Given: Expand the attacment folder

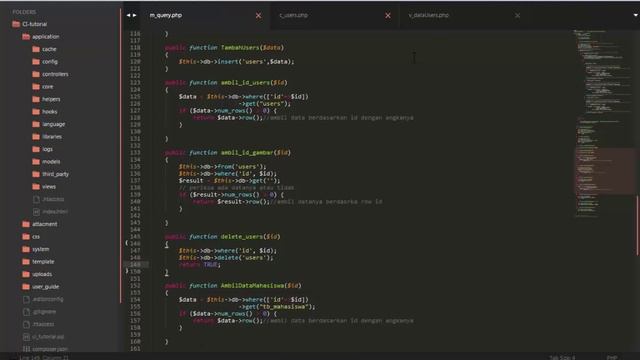Looking at the screenshot, I should click(x=40, y=224).
